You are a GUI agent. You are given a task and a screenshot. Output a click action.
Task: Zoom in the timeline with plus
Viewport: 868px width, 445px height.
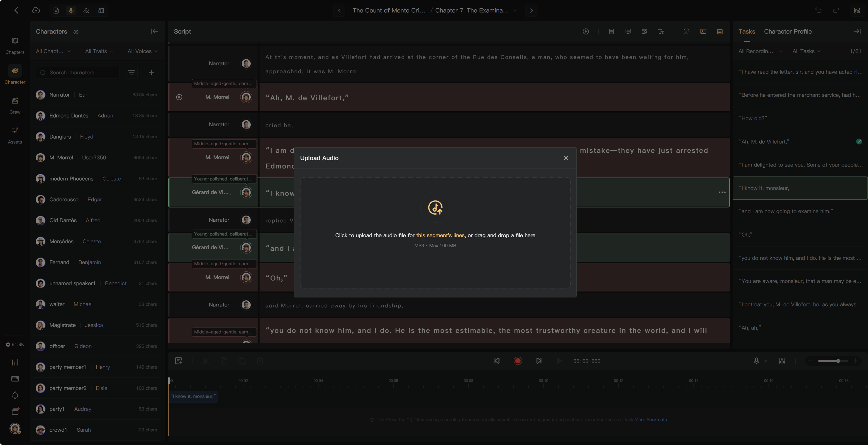click(x=855, y=361)
